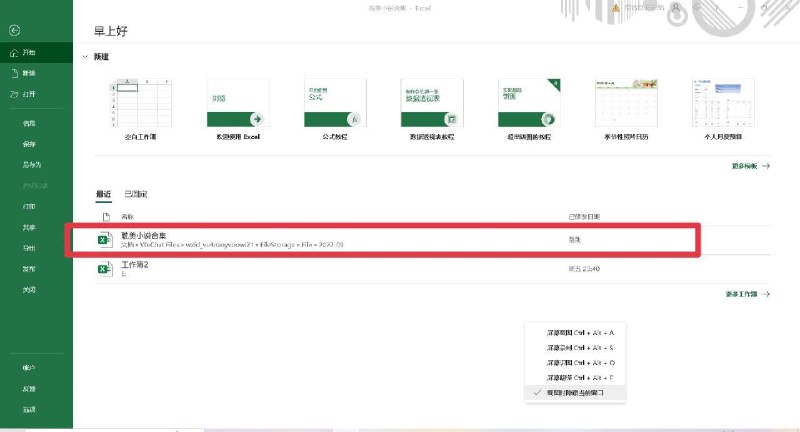Sort by the 名称 column header
Screen dimensions: 800x432
[128, 217]
